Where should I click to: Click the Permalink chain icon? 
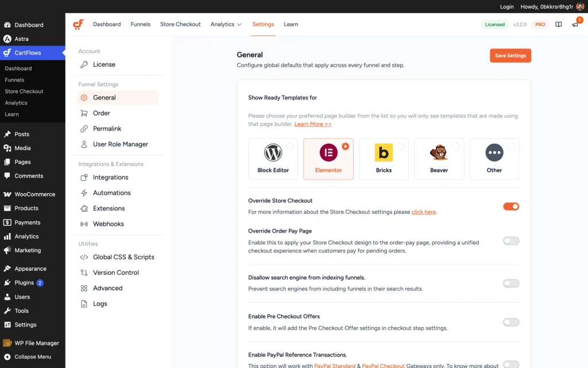(x=84, y=129)
